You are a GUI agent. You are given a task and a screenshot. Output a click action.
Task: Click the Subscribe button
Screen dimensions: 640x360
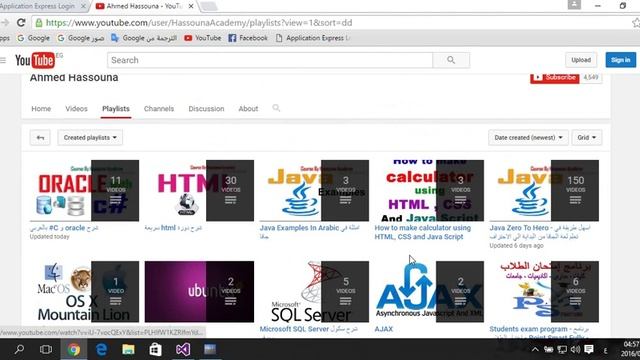(x=554, y=78)
